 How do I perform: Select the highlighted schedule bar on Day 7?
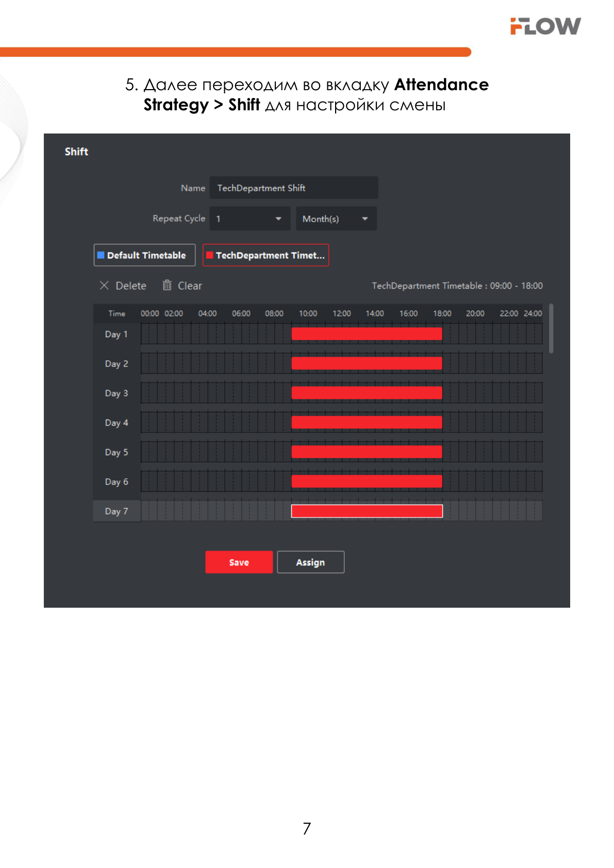coord(367,511)
